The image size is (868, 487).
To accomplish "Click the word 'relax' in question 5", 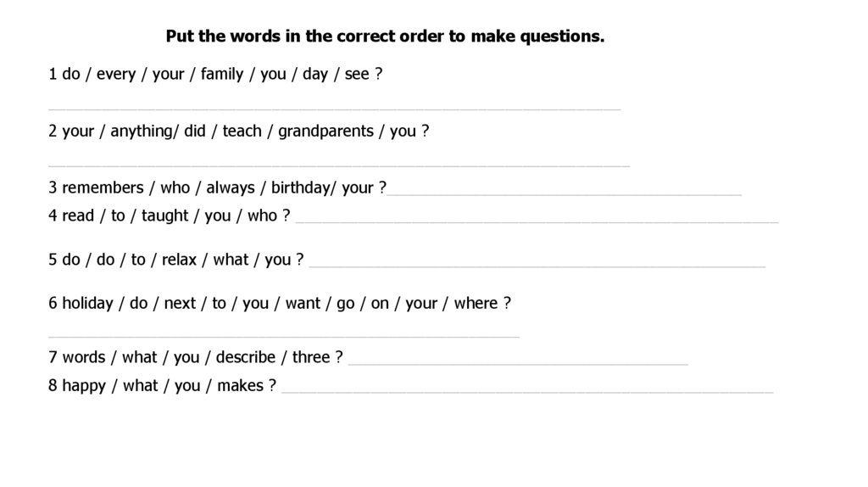I will (179, 260).
